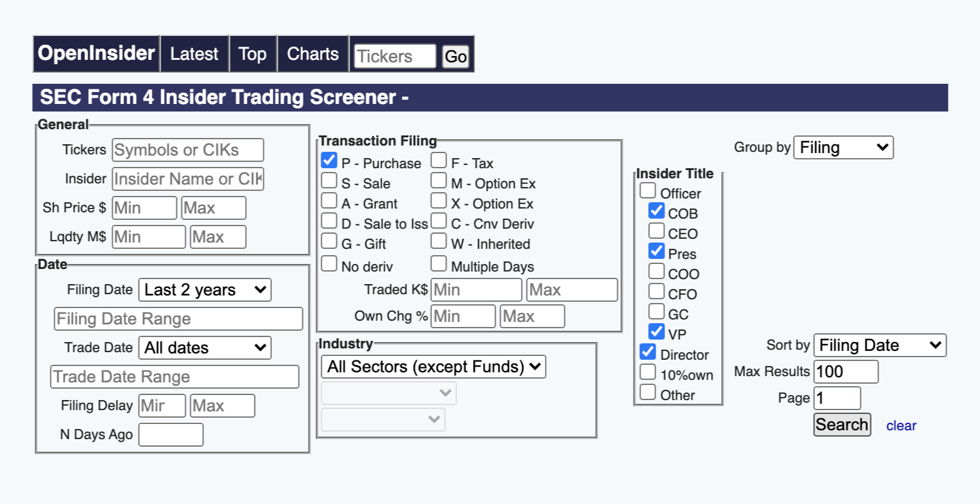Check the W - Inherited checkbox
The image size is (980, 504).
click(439, 241)
